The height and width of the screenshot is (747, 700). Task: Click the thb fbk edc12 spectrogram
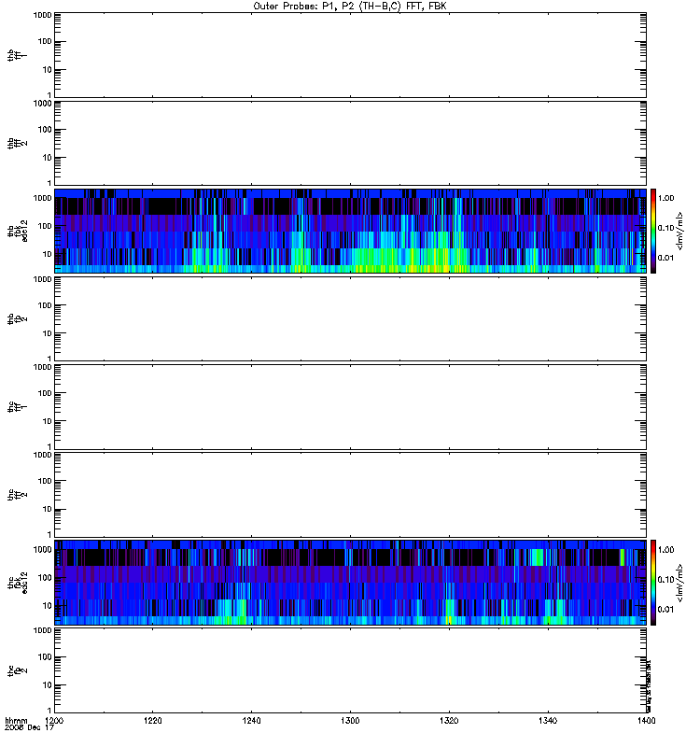pos(350,231)
